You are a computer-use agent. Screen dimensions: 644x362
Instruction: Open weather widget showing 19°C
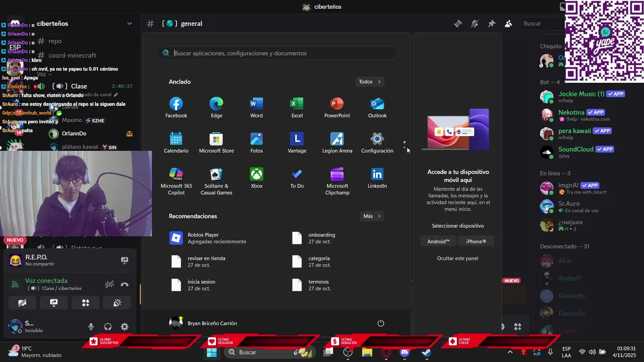pos(35,352)
